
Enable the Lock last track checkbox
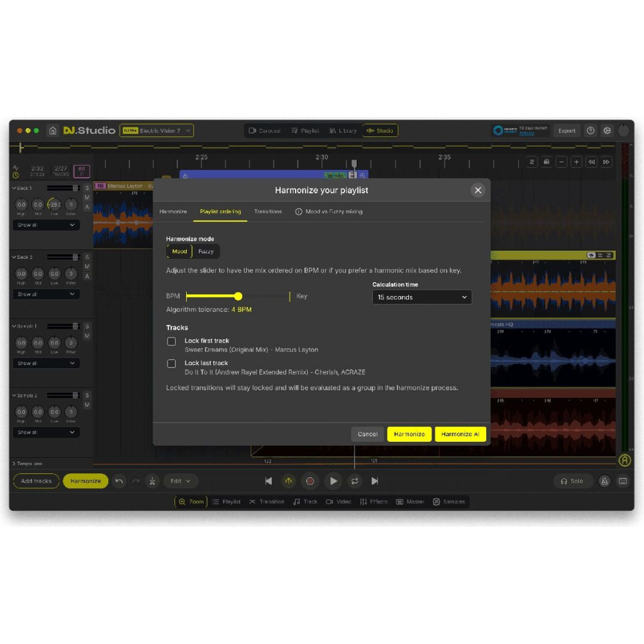(x=171, y=364)
